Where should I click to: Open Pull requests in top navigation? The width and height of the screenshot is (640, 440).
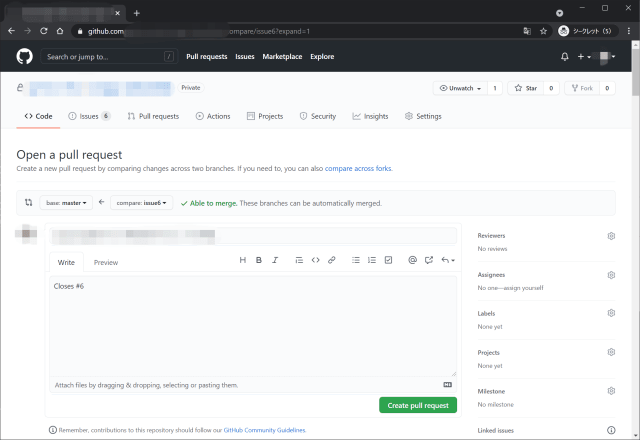click(207, 57)
